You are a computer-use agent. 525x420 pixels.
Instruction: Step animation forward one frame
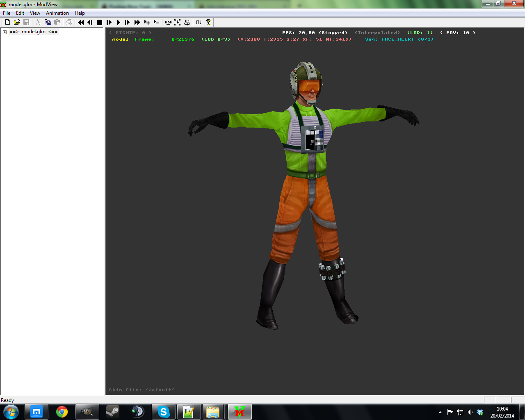tap(109, 22)
